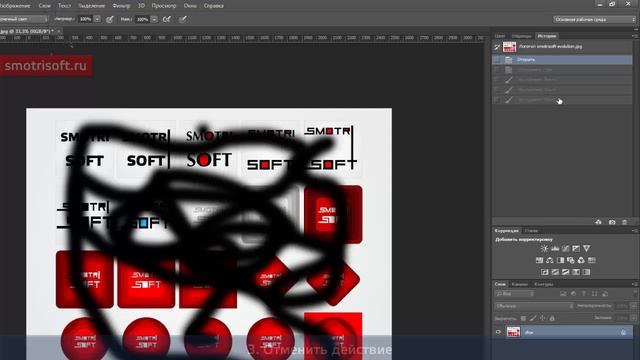The width and height of the screenshot is (640, 360).
Task: Open the brush flow slider arrow
Action: tap(154, 19)
